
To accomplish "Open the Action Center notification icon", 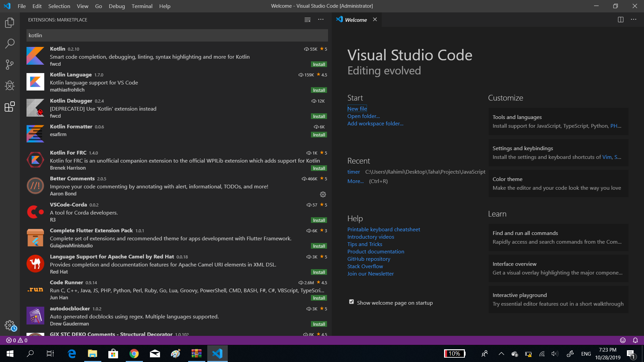I will 631,354.
